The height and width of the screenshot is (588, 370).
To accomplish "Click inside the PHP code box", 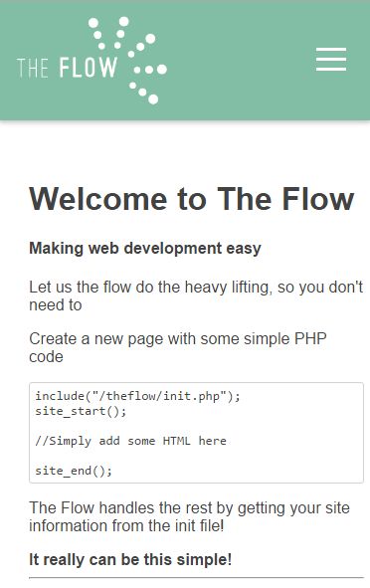I will tap(196, 433).
